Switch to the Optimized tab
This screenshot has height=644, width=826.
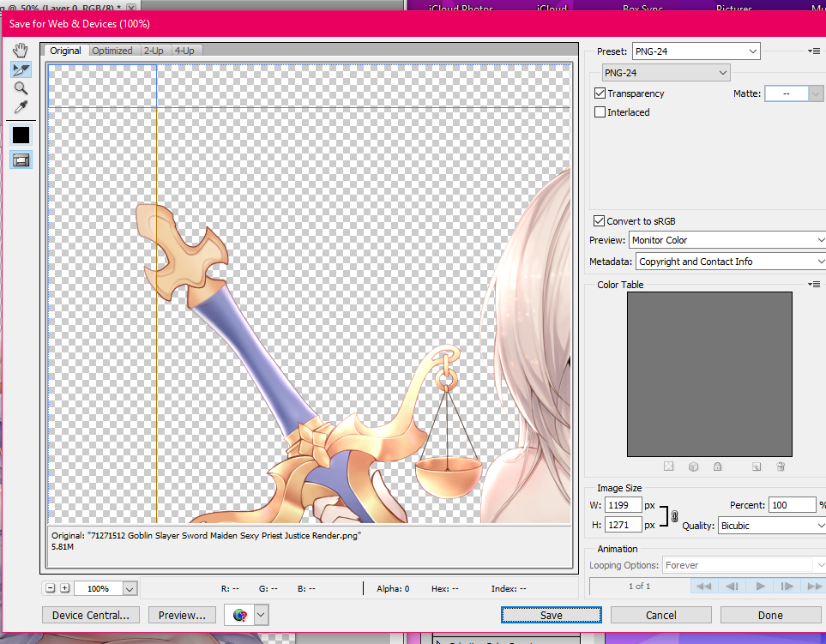click(112, 51)
